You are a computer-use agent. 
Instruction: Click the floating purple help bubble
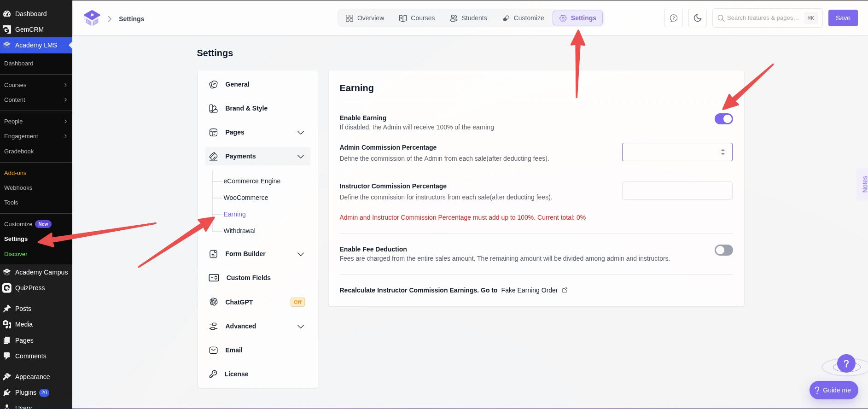pos(846,363)
